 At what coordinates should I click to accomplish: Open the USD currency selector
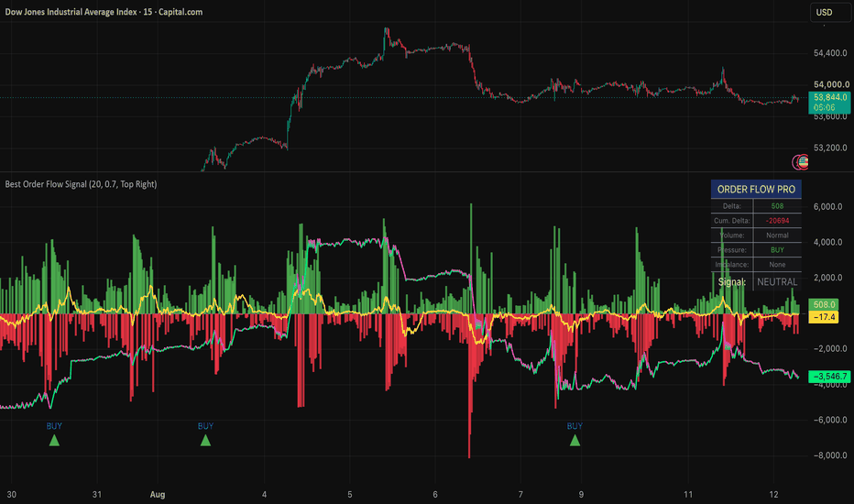tap(830, 12)
